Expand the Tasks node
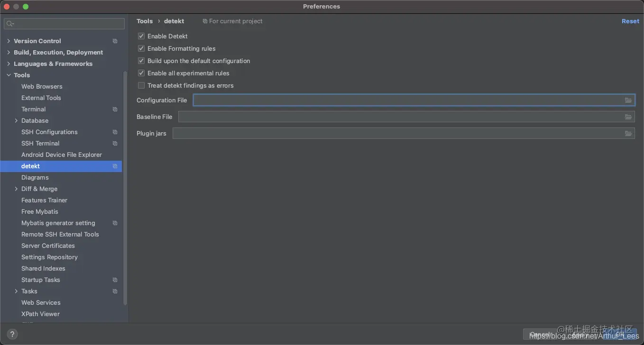This screenshot has width=644, height=345. click(16, 291)
